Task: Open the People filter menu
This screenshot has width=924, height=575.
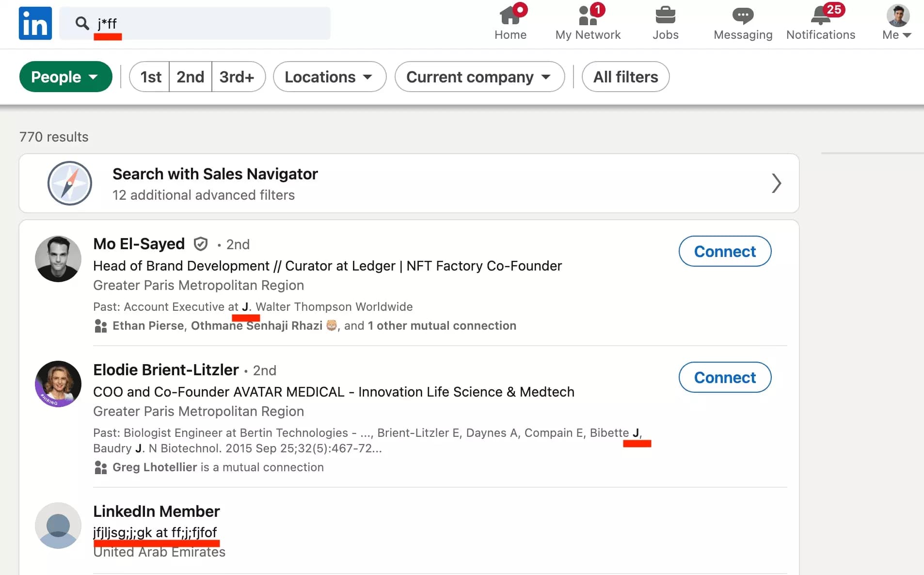Action: 65,77
